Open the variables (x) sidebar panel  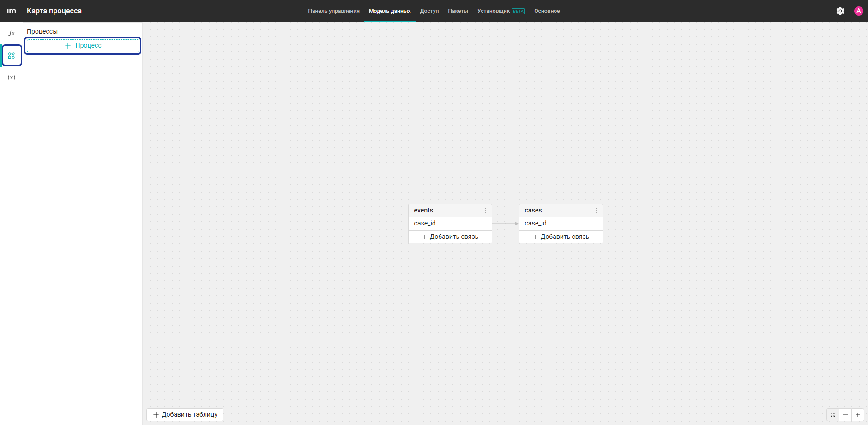tap(12, 77)
